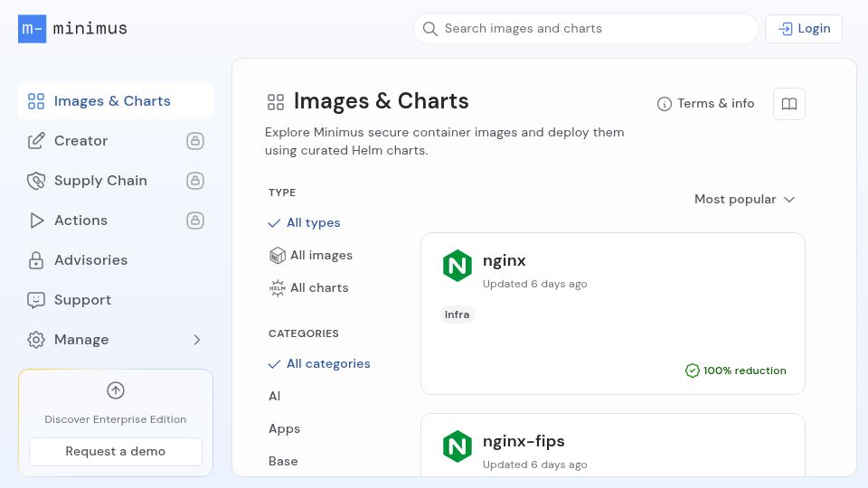Select the All types filter
The width and height of the screenshot is (868, 488).
[304, 223]
